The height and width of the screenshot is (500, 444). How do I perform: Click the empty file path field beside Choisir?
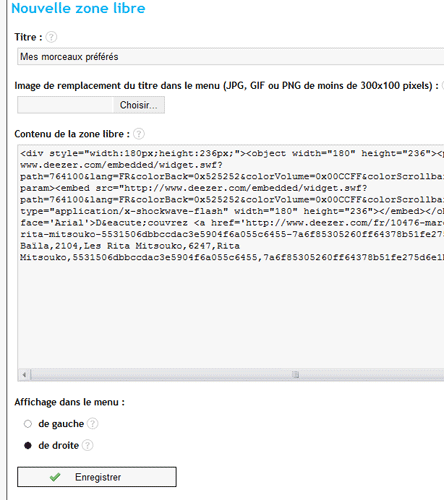[x=65, y=105]
